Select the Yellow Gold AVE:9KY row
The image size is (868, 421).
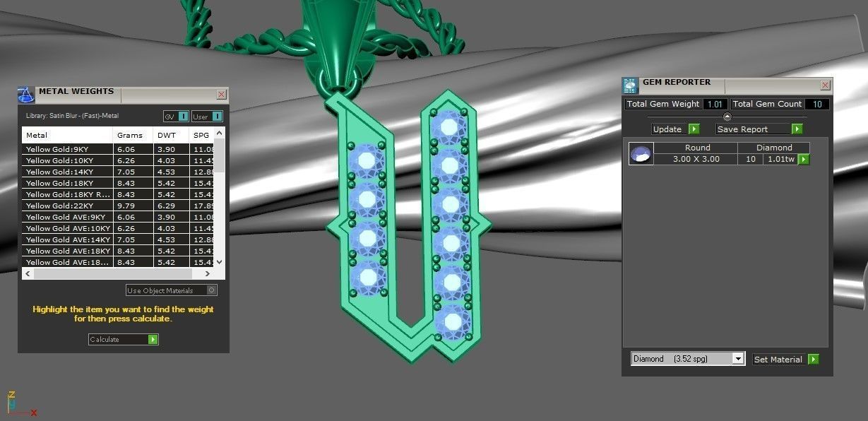(x=118, y=217)
